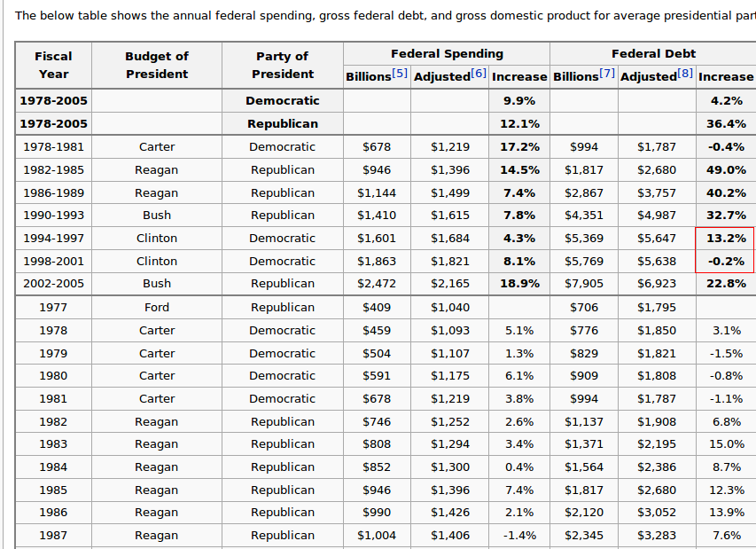Select the red-outlined -0.2% cell
The width and height of the screenshot is (756, 549).
726,262
